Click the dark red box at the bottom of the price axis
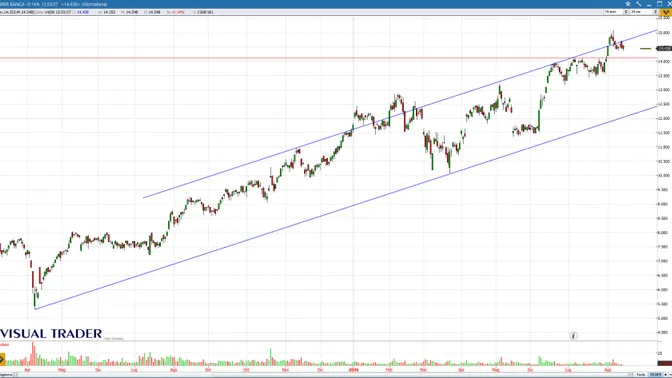 pyautogui.click(x=664, y=363)
